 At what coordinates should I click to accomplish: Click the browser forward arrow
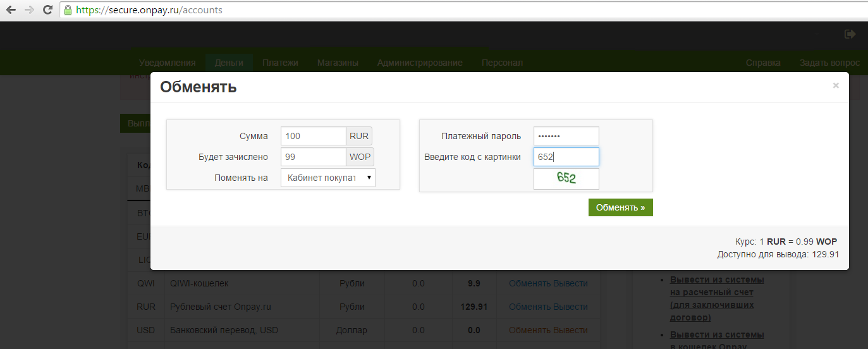(x=29, y=10)
